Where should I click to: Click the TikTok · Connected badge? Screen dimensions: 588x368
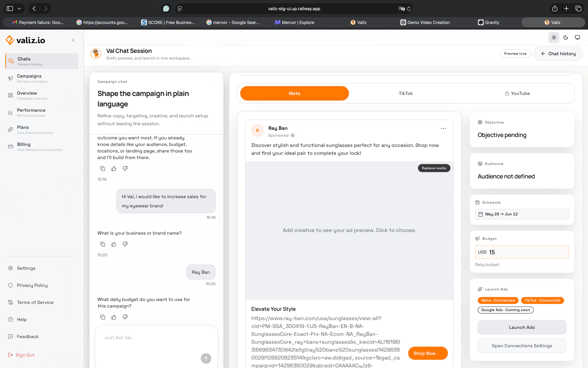pos(542,300)
